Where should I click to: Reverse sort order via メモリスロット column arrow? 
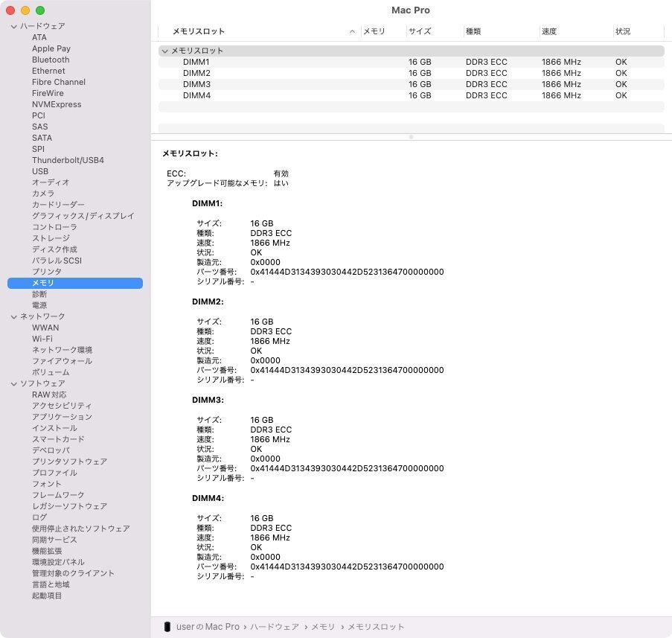tap(352, 31)
